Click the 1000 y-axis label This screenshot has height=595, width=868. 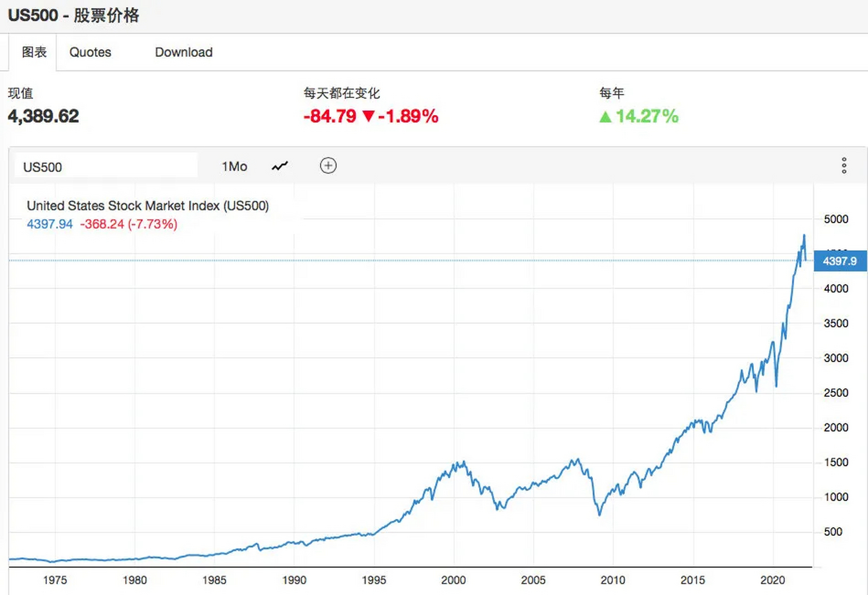(836, 497)
